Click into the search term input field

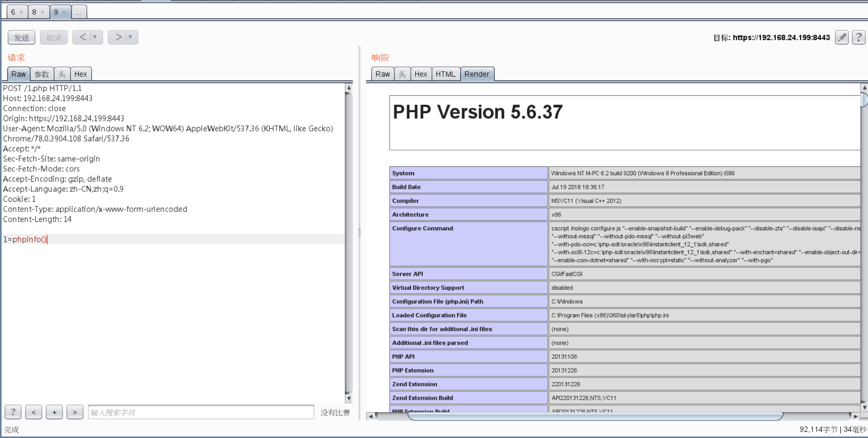201,412
